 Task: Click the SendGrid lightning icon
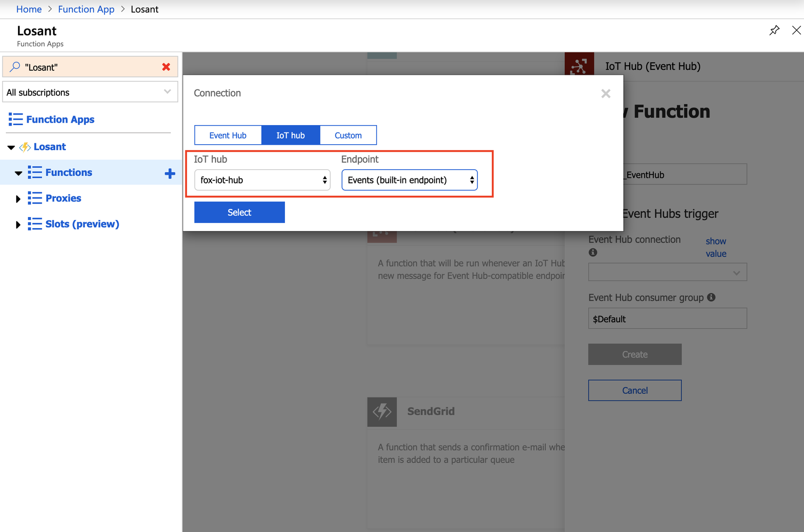pos(382,412)
